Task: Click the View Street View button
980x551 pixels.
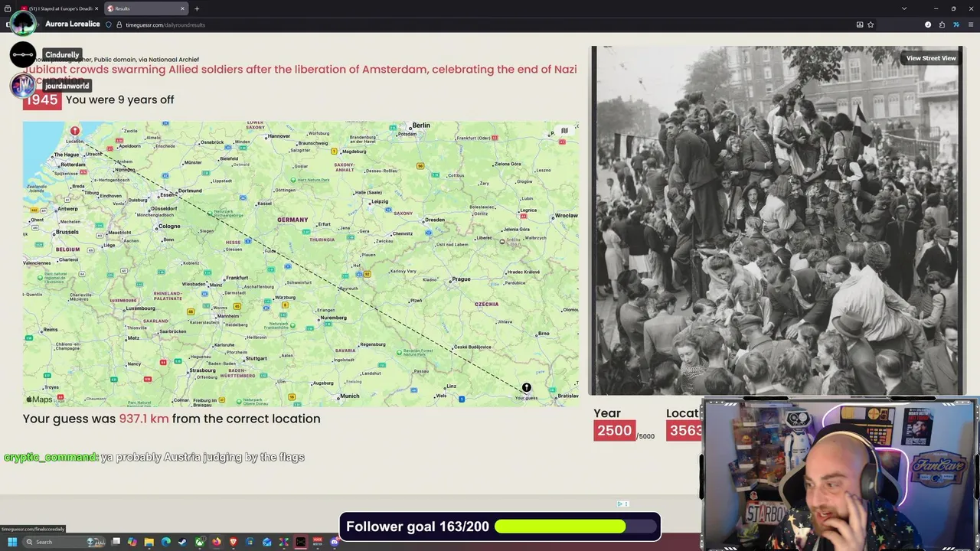Action: (x=931, y=58)
